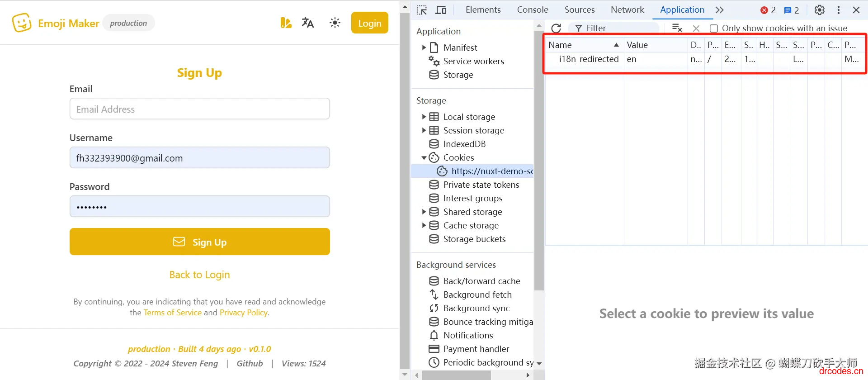Image resolution: width=868 pixels, height=380 pixels.
Task: Click the DevTools inspect element icon
Action: coord(422,10)
